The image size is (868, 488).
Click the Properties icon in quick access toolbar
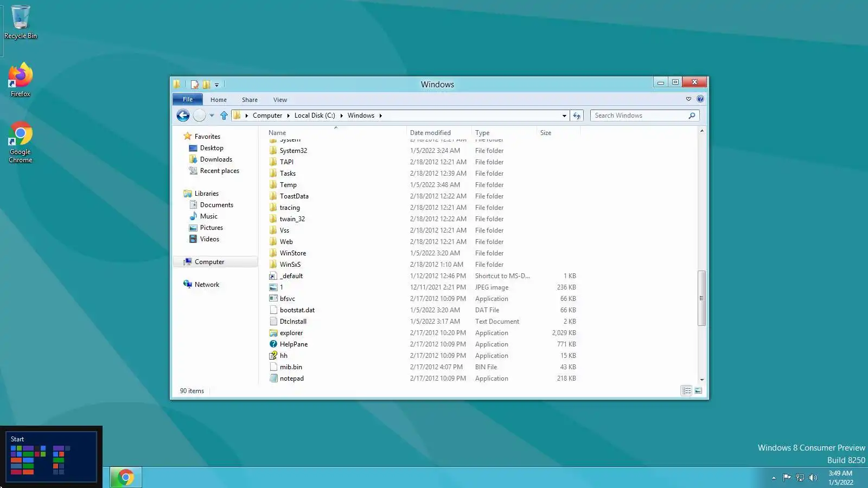click(195, 85)
